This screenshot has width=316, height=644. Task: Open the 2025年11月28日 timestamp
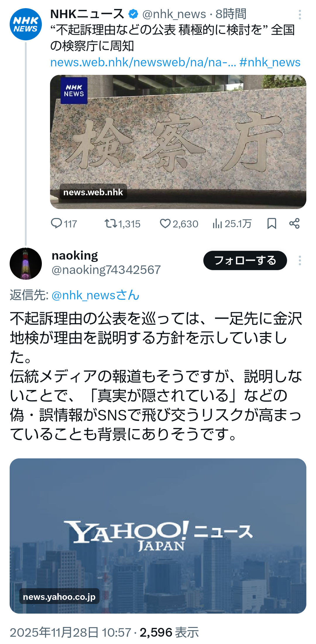coord(71,632)
